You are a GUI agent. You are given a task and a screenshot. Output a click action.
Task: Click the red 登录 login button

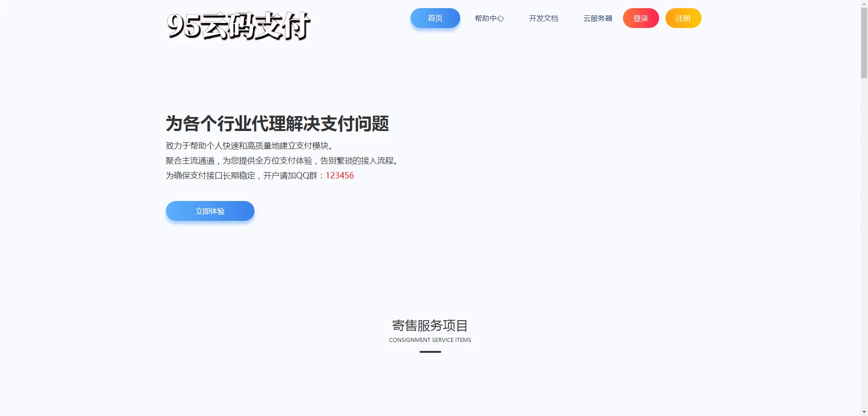(x=641, y=18)
